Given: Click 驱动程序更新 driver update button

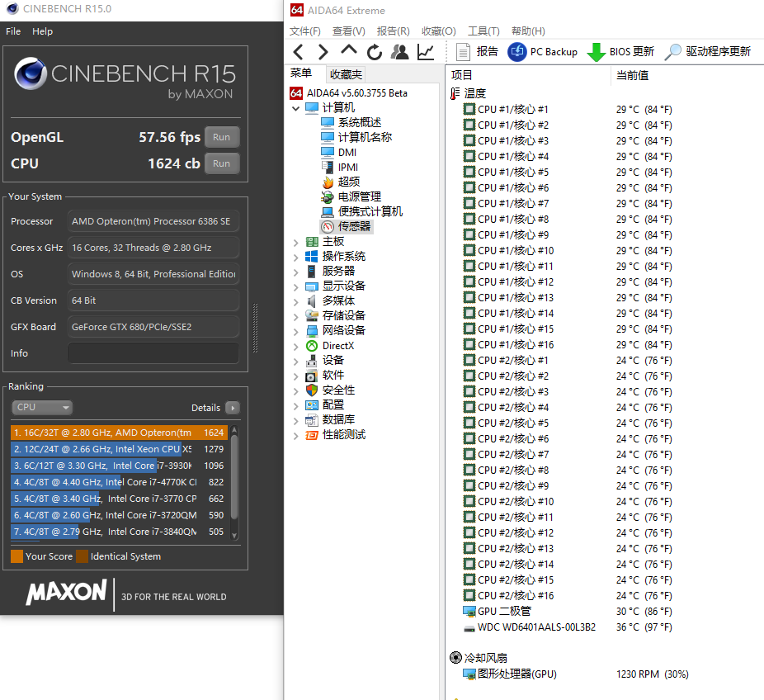Looking at the screenshot, I should click(707, 52).
